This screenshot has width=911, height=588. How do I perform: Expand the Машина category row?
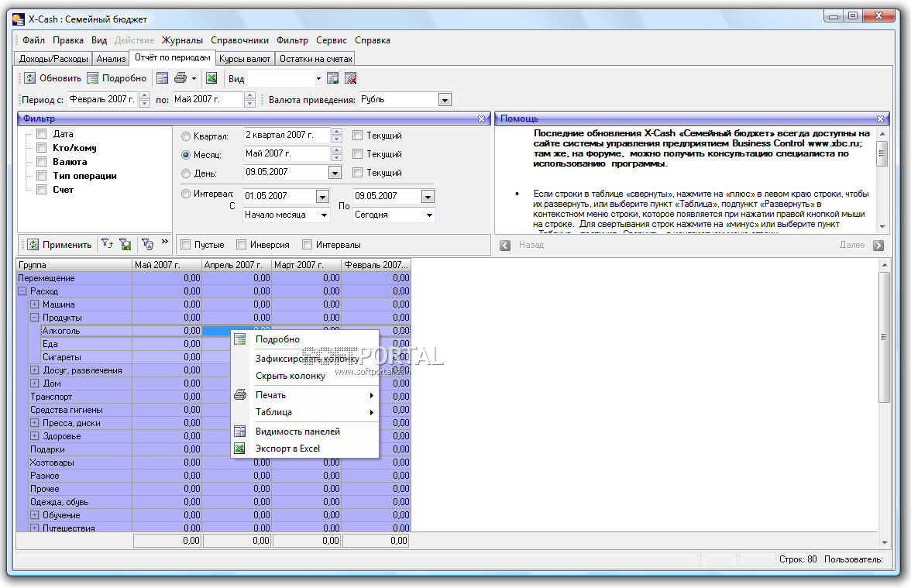(x=34, y=304)
